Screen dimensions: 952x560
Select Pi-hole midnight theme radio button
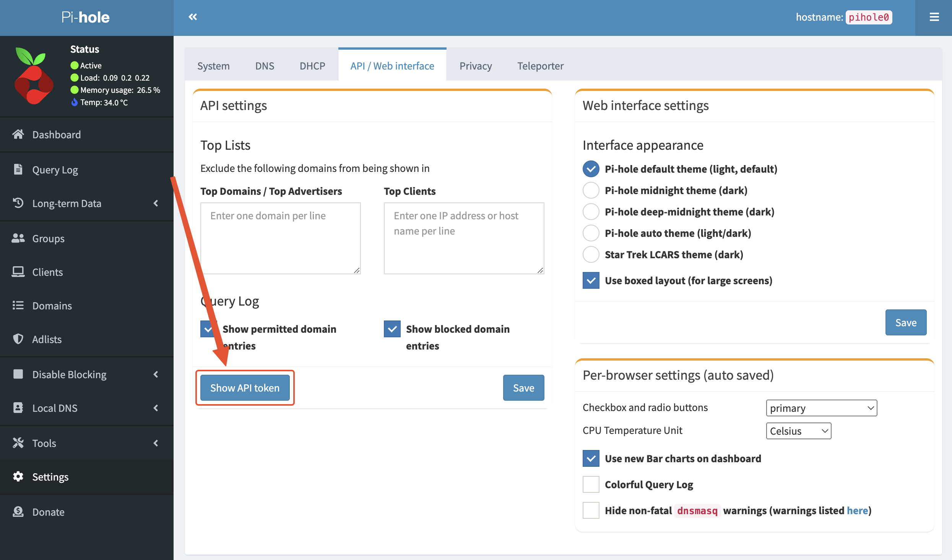[591, 190]
